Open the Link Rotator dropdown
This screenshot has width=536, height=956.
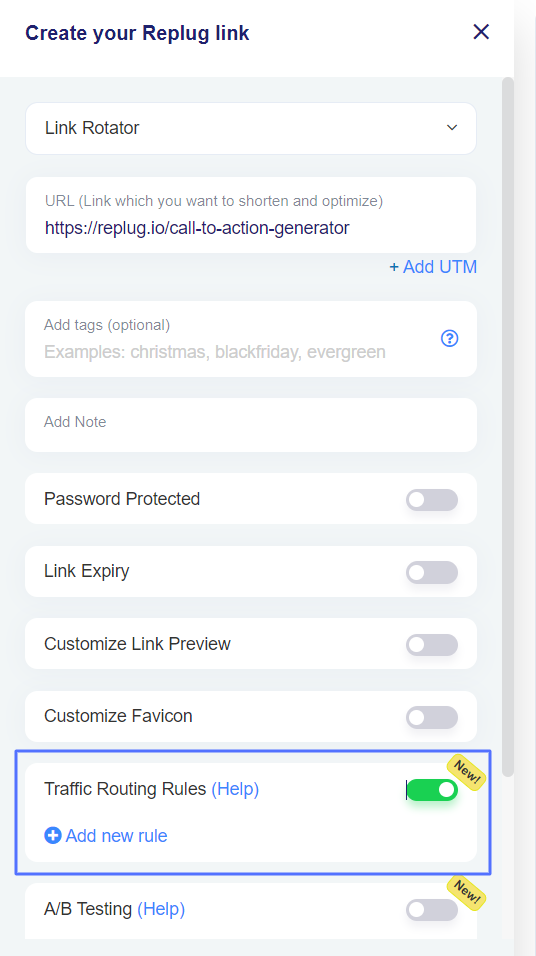251,128
